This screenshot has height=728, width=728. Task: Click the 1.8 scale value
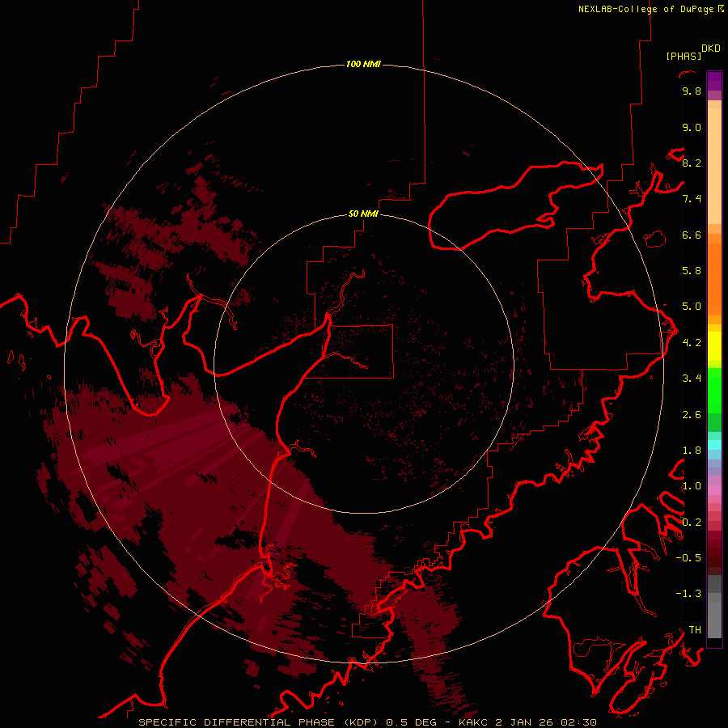click(x=692, y=451)
